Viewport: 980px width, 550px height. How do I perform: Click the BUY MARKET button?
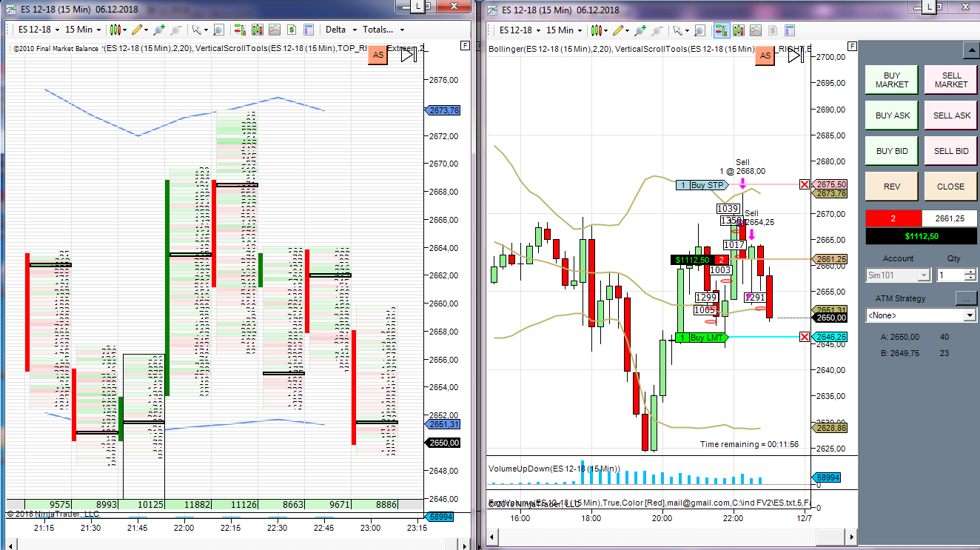tap(892, 80)
